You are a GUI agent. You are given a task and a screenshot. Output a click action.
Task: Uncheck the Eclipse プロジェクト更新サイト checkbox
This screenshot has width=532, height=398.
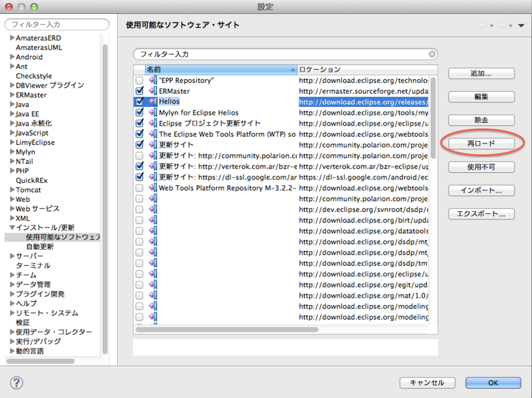pyautogui.click(x=140, y=123)
